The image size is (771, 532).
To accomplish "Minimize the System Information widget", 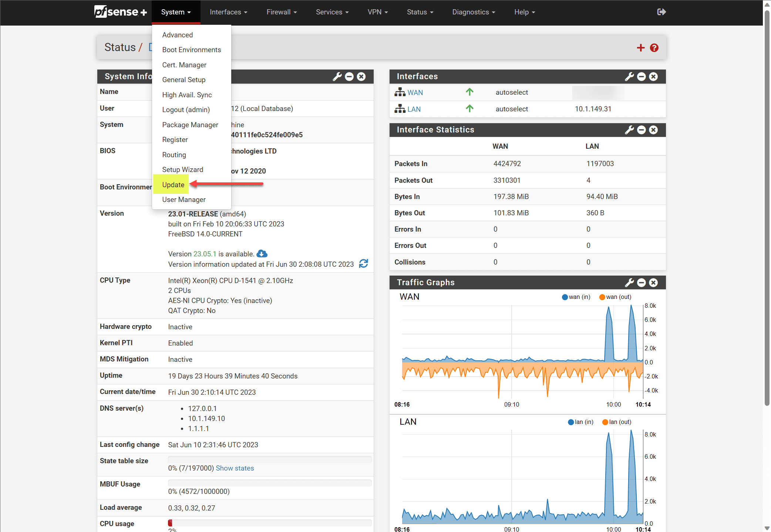I will 349,77.
